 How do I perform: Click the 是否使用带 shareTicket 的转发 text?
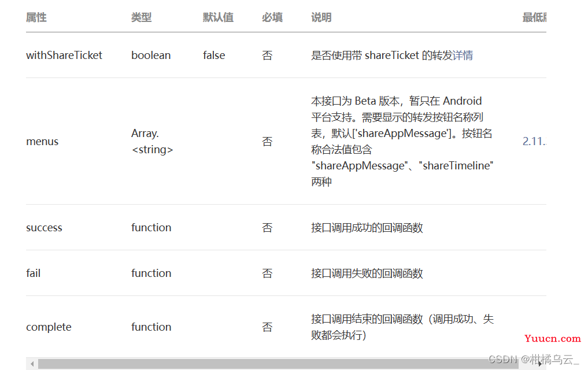coord(382,55)
